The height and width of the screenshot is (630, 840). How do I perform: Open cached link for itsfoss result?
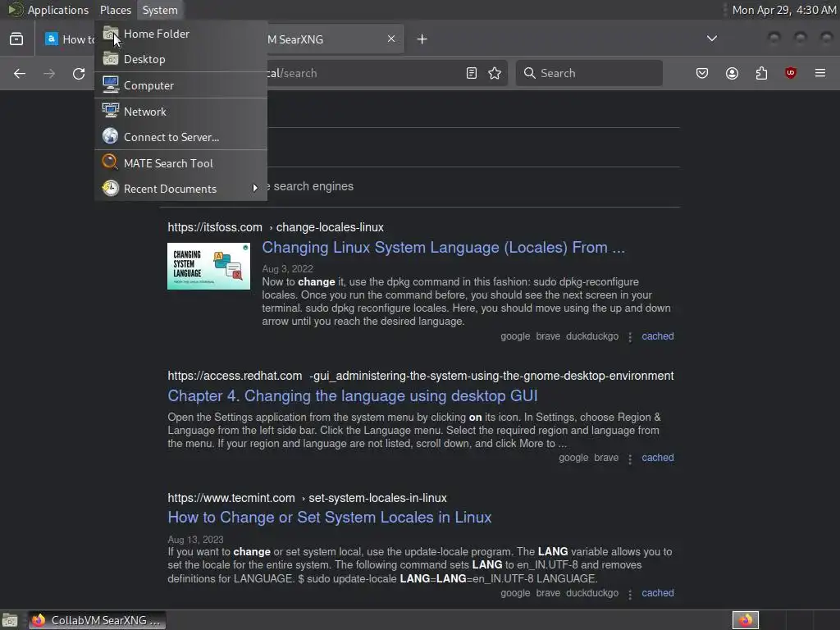tap(657, 336)
